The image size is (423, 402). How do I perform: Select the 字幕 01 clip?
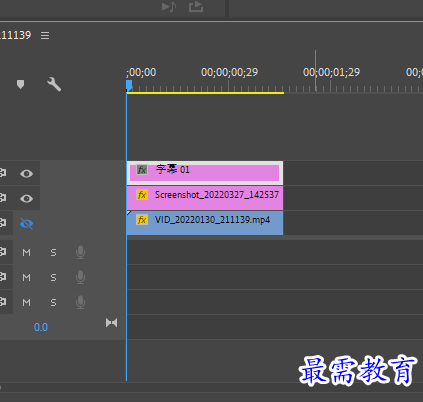[x=205, y=173]
